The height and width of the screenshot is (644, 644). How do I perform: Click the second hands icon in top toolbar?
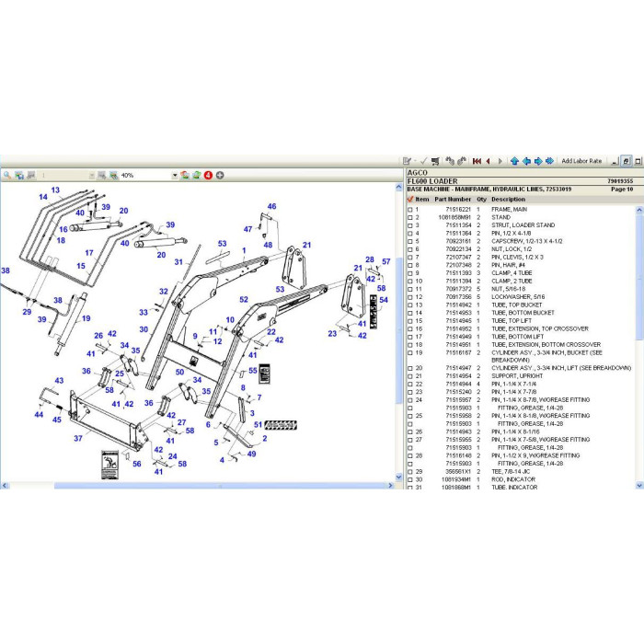click(x=462, y=161)
